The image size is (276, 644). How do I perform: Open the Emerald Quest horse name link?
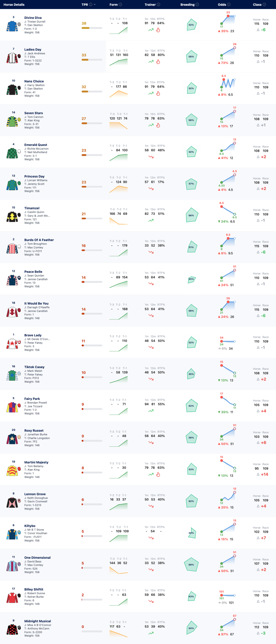[x=36, y=145]
